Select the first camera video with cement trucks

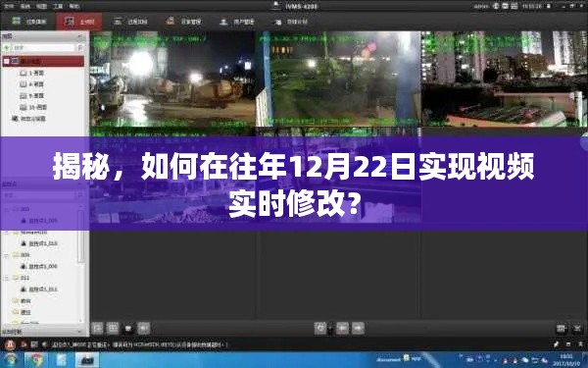tap(172, 79)
